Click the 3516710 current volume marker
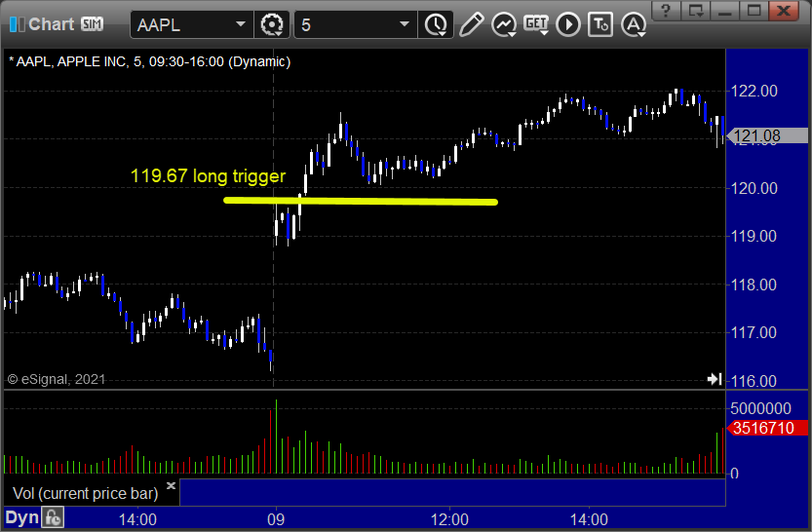This screenshot has height=532, width=812. [x=767, y=428]
